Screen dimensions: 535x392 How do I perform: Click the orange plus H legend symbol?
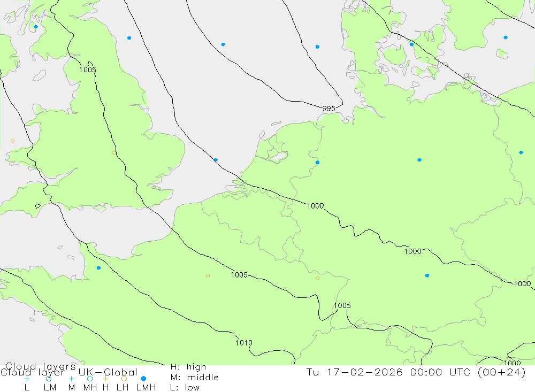tap(105, 379)
